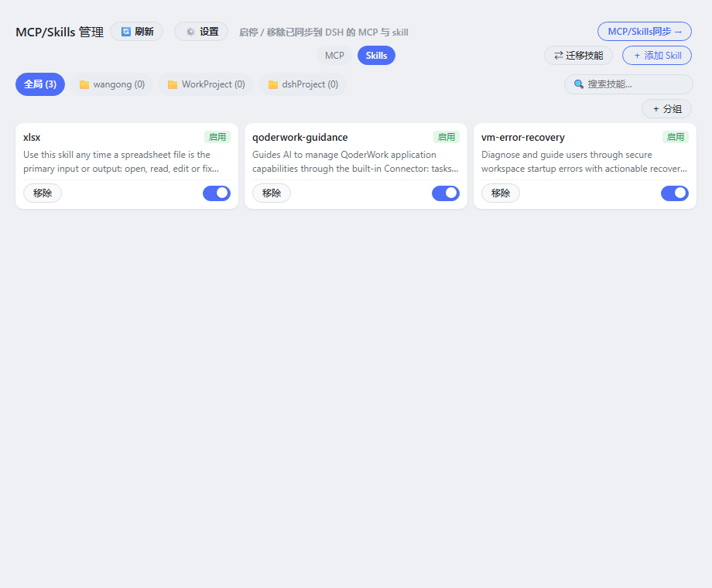Screen dimensions: 712x588
Task: Click the plus icon on 添加 Skill
Action: [x=637, y=56]
